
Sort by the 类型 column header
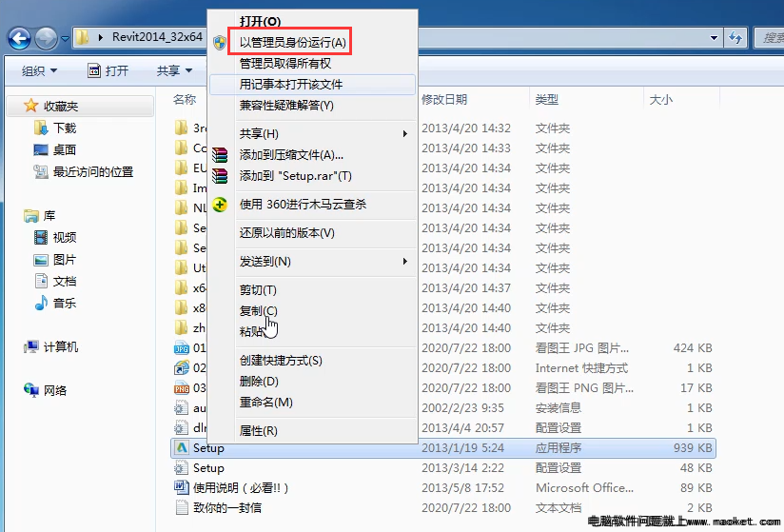point(546,100)
